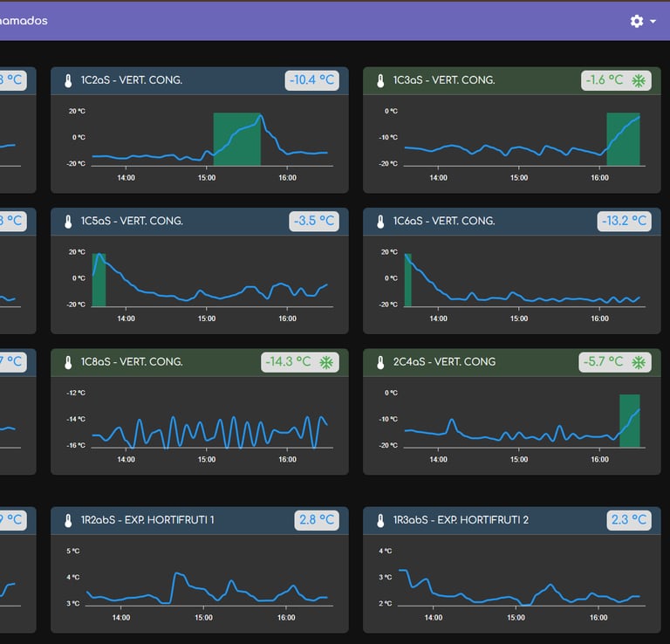Open the 1C8aS - VERT. CONG. title
This screenshot has width=670, height=644.
pyautogui.click(x=132, y=362)
